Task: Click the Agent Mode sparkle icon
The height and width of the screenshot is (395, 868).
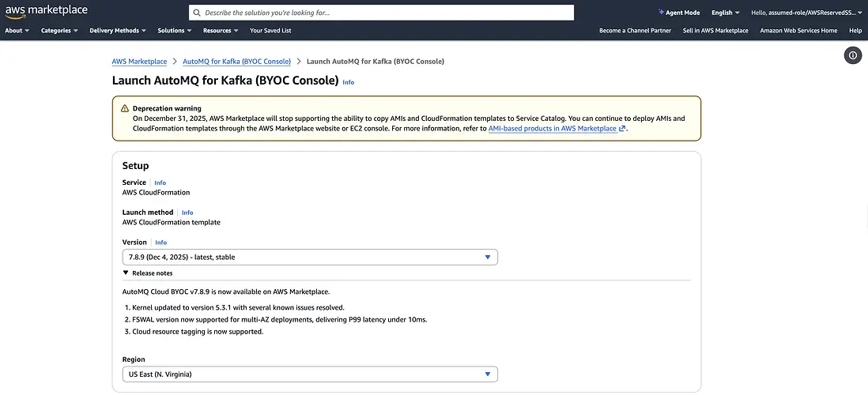Action: tap(661, 13)
